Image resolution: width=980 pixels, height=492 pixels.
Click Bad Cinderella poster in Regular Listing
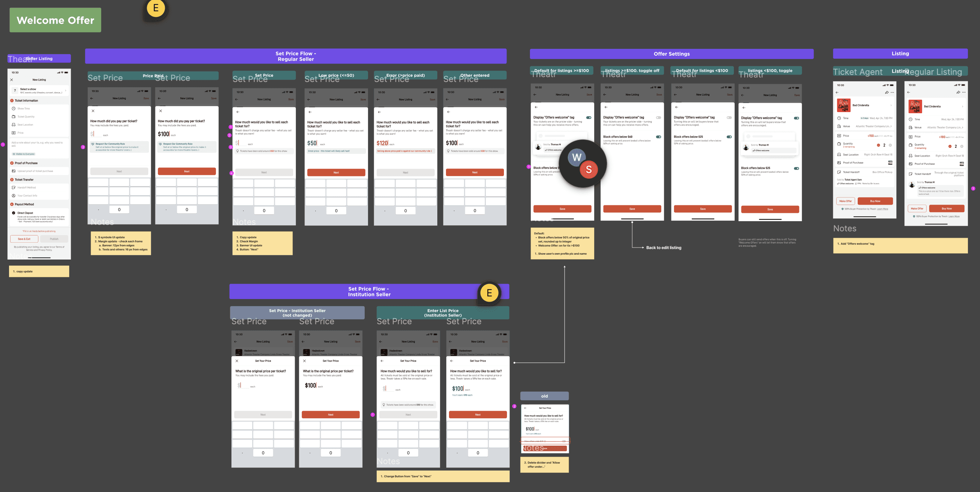click(915, 106)
